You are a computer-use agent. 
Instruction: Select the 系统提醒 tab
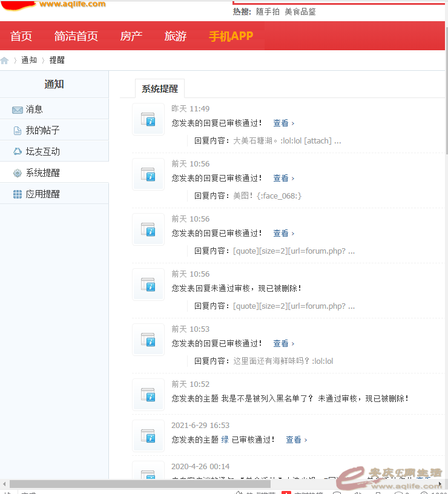click(160, 89)
